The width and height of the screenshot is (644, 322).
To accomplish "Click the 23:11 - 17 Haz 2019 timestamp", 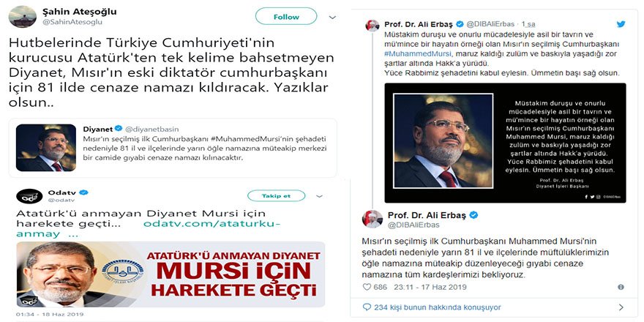I will click(430, 287).
